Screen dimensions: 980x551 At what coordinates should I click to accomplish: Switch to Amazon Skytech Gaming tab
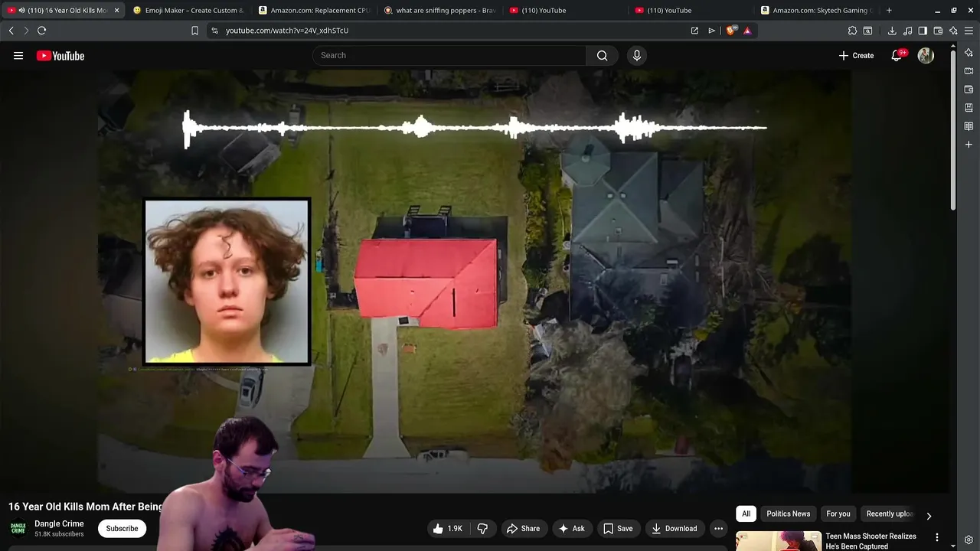click(x=818, y=11)
